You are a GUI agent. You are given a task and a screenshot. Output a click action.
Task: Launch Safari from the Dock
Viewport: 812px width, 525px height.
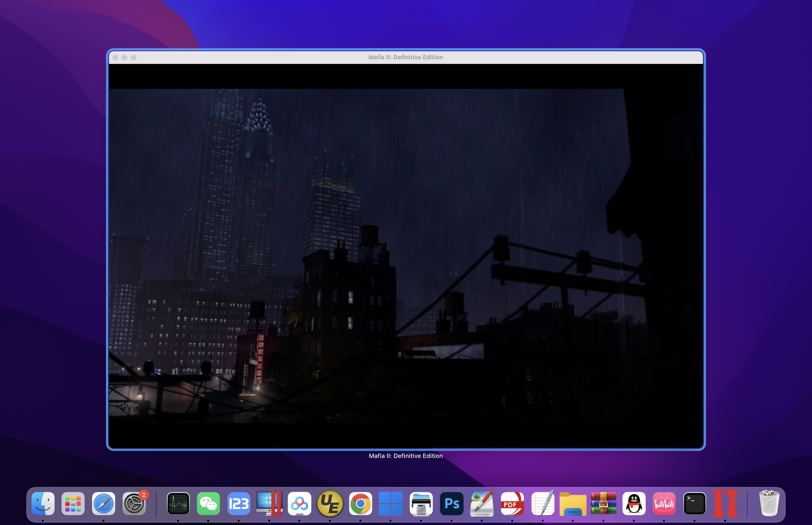click(104, 504)
